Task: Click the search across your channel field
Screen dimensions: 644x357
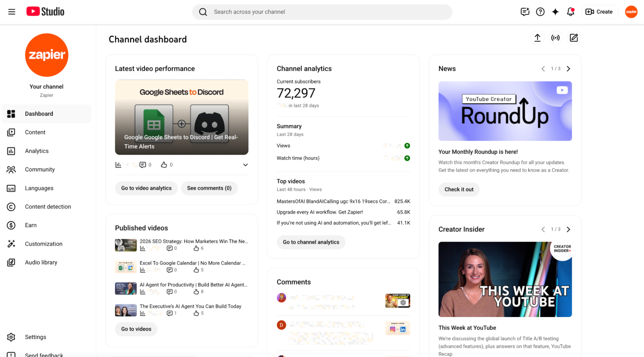Action: pos(322,12)
